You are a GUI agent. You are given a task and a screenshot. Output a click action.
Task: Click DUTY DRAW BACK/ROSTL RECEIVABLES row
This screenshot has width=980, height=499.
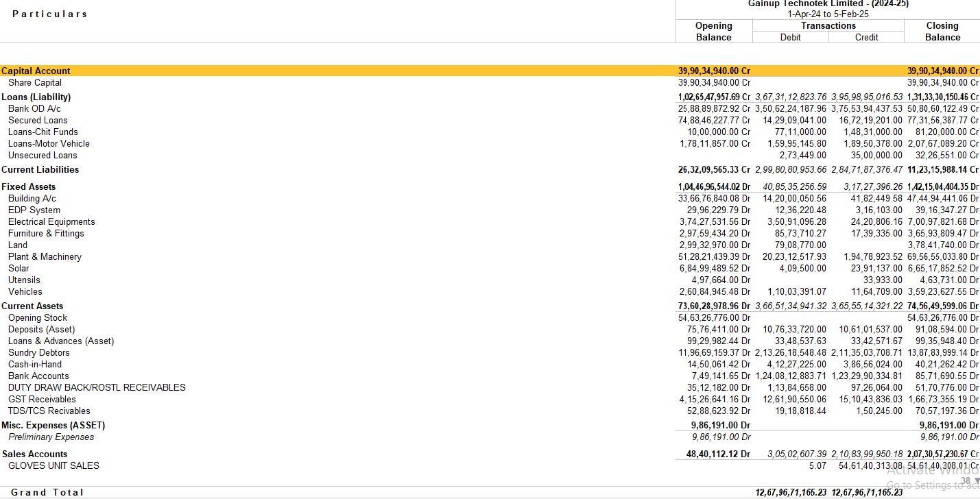[x=97, y=387]
